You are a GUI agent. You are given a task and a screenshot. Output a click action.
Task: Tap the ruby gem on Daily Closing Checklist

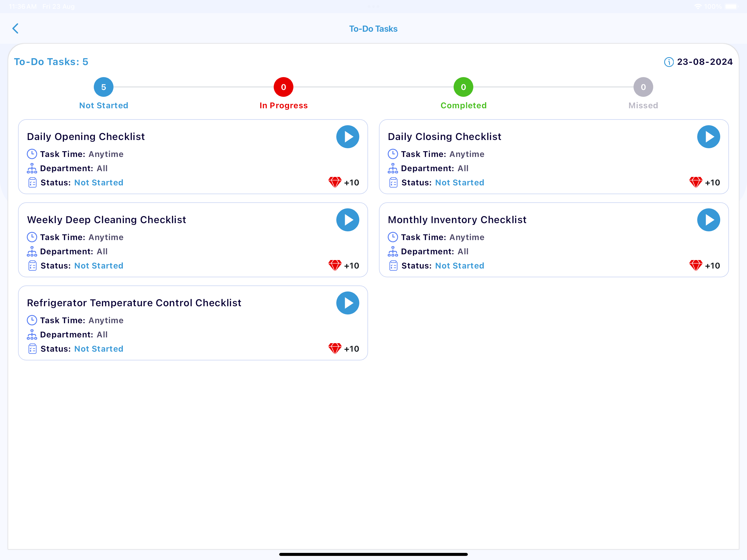[x=695, y=182]
